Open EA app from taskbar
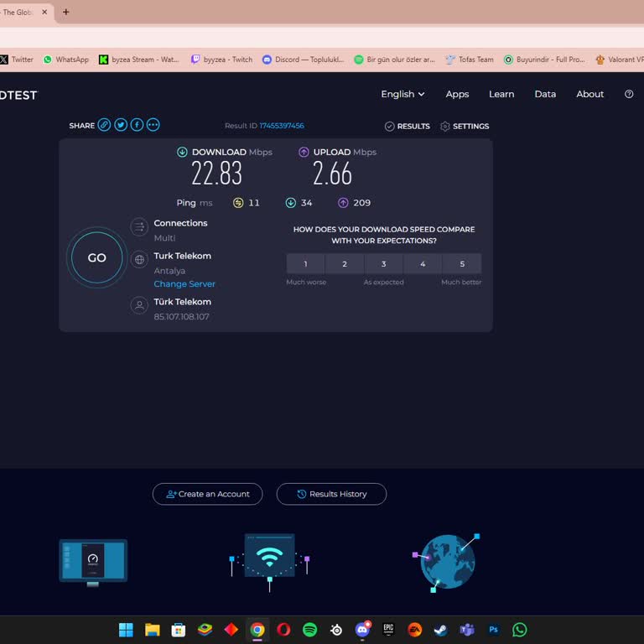 click(x=415, y=629)
